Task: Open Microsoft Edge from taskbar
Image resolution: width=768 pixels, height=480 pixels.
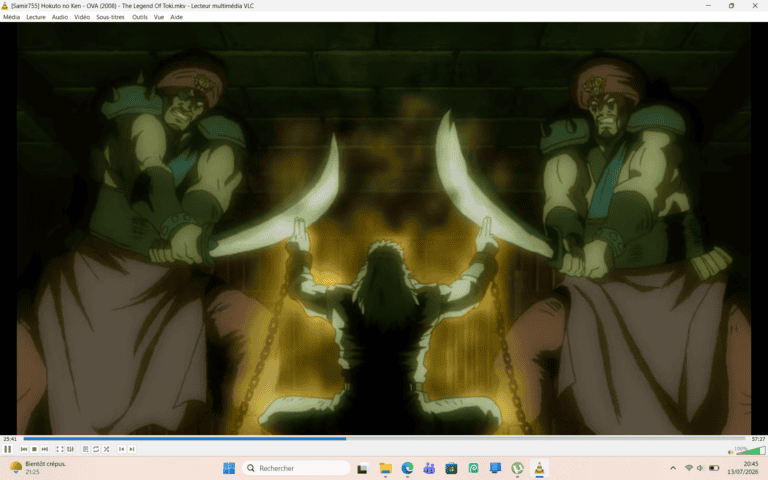Action: tap(407, 468)
